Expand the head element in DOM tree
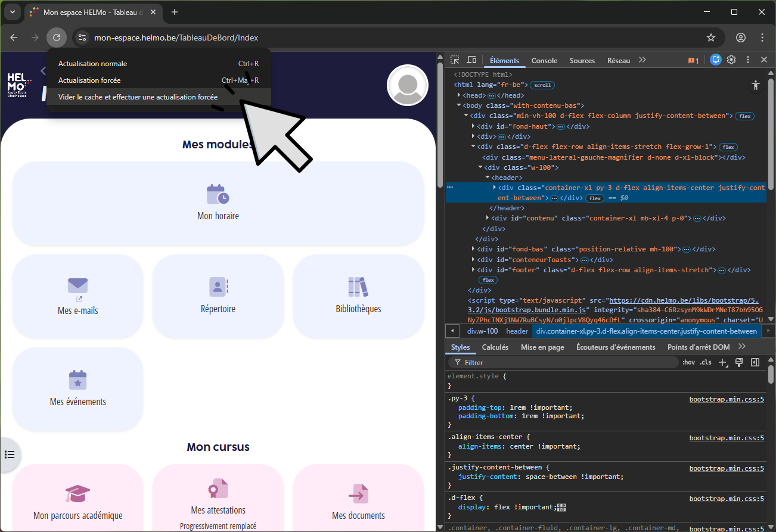The height and width of the screenshot is (532, 776). point(460,95)
